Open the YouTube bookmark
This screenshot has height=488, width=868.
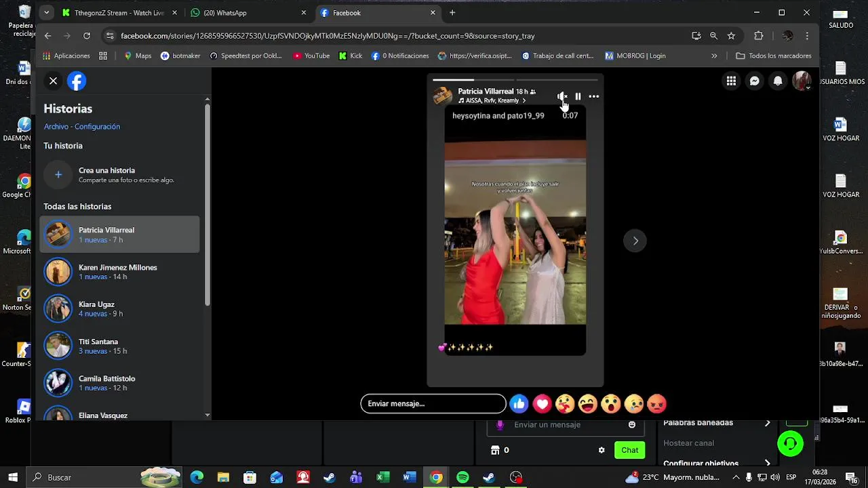click(x=311, y=56)
